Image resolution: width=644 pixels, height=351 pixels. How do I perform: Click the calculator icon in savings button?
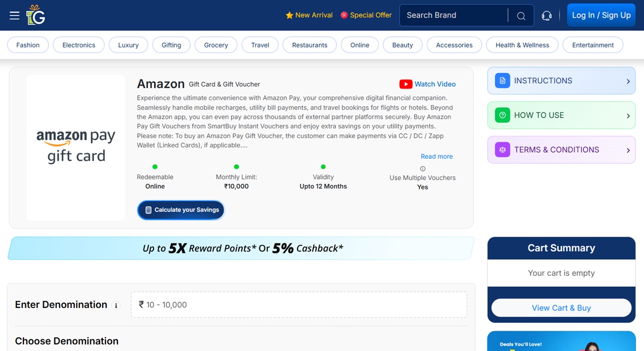(149, 210)
